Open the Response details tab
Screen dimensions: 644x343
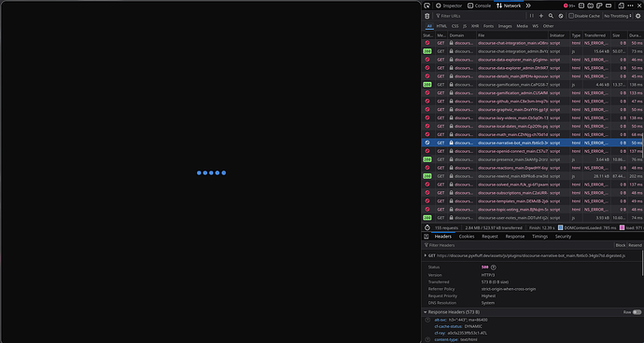[515, 237]
